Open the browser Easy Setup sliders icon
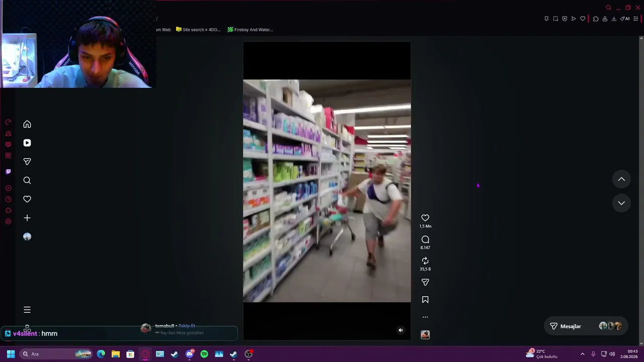This screenshot has height=362, width=644. click(x=636, y=19)
